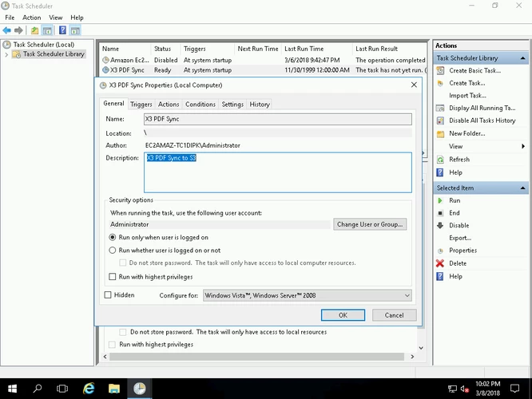This screenshot has height=399, width=532.
Task: Click Import Task in Actions pane
Action: (x=467, y=96)
